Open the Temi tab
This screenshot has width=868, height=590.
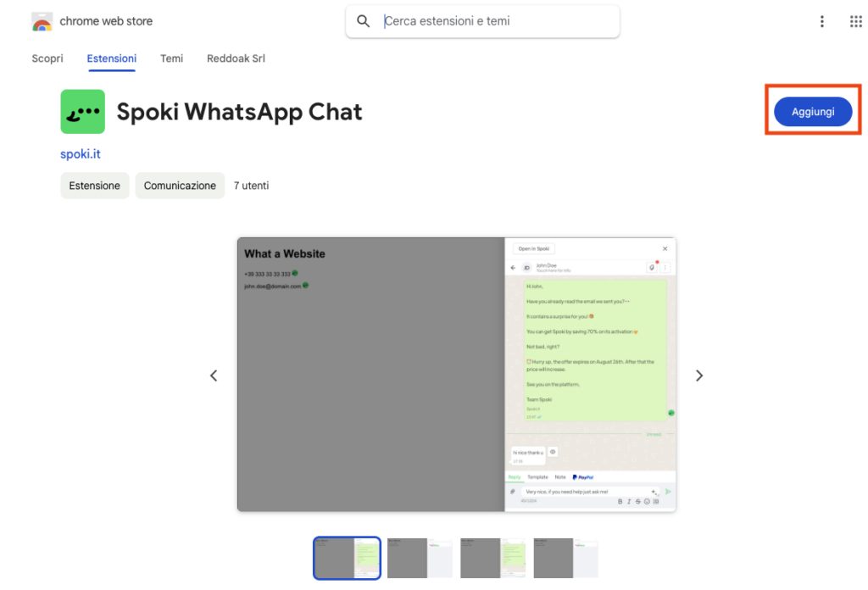[x=171, y=58]
